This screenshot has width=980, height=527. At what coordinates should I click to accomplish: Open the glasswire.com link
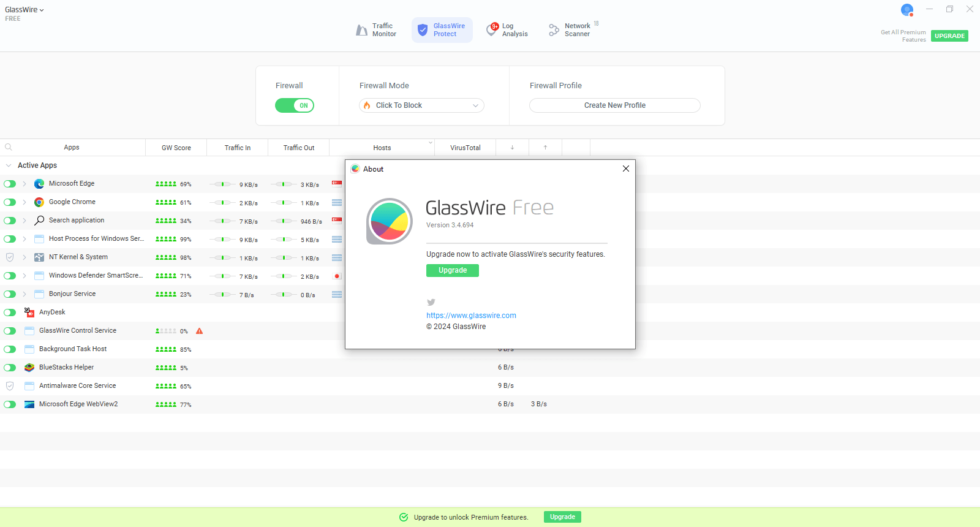pos(471,316)
